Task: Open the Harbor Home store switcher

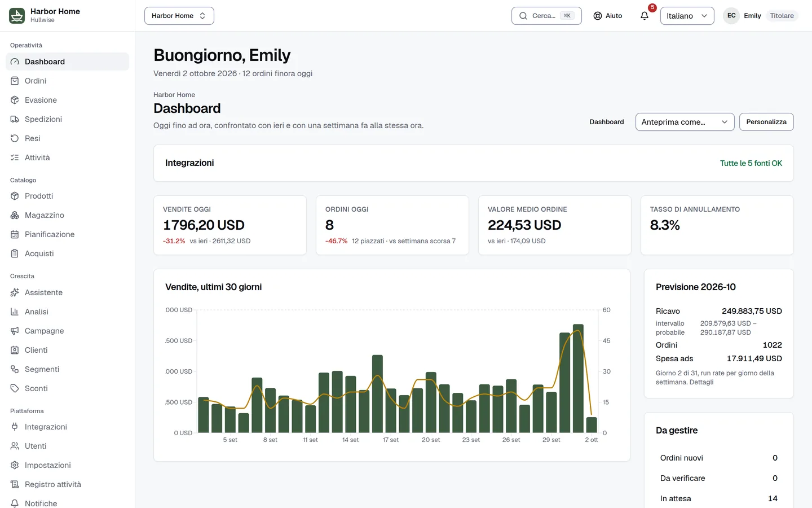Action: tap(179, 16)
